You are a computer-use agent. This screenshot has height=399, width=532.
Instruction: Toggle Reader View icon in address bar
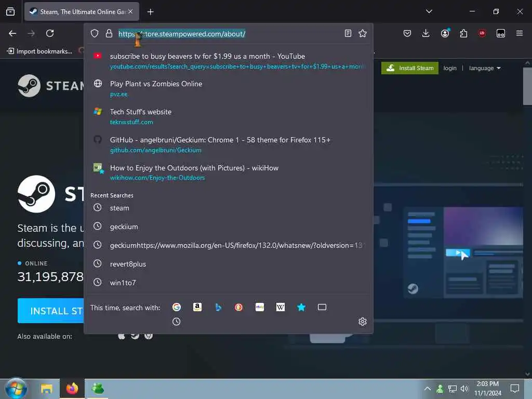click(x=348, y=33)
